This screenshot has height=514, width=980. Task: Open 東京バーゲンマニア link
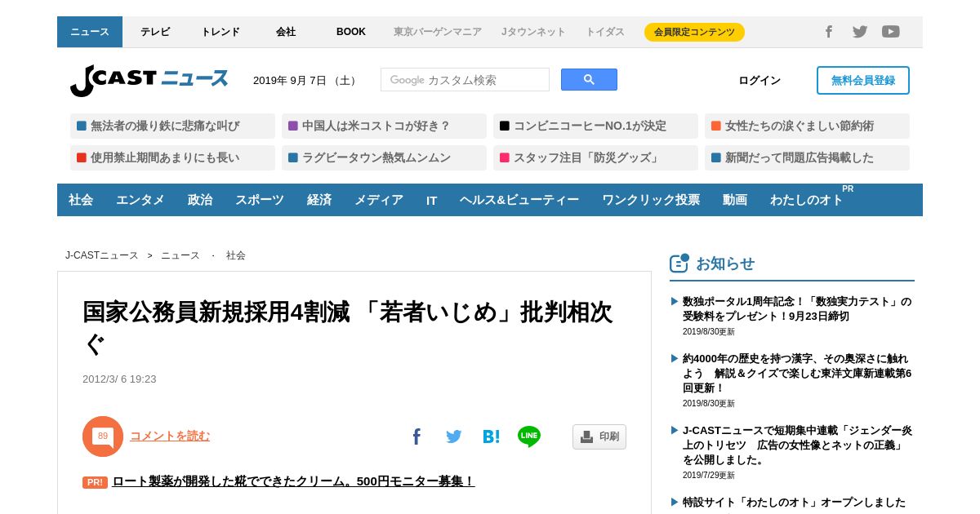(438, 32)
